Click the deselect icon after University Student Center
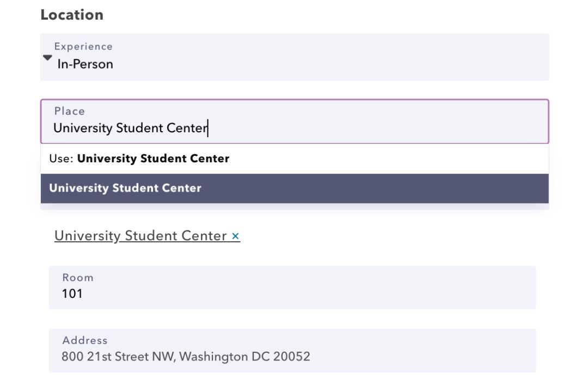 click(235, 236)
